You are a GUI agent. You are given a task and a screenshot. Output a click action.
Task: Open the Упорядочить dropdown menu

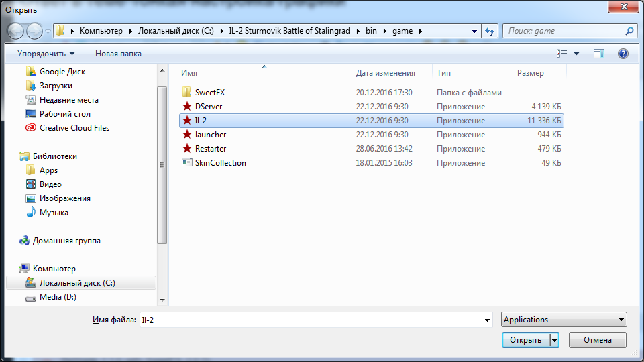(x=46, y=54)
